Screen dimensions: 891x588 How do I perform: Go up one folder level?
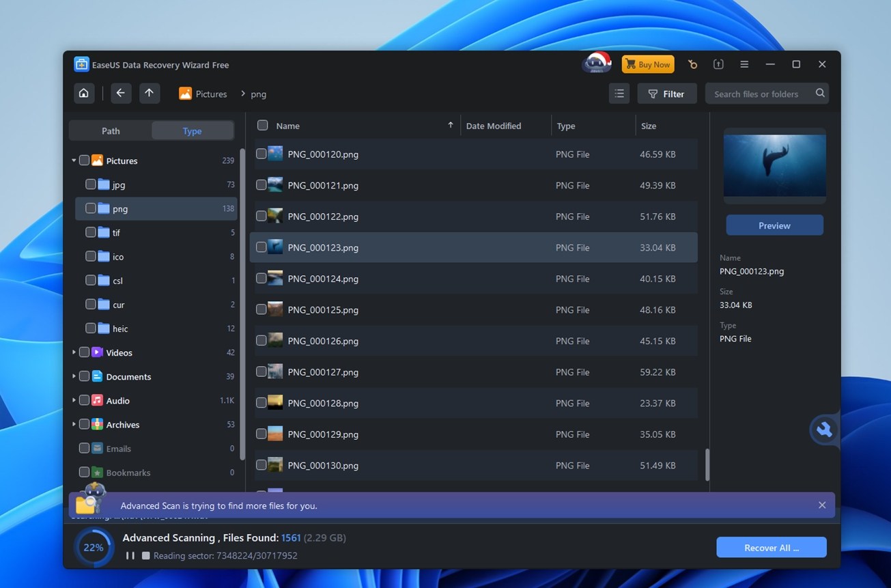pyautogui.click(x=149, y=93)
